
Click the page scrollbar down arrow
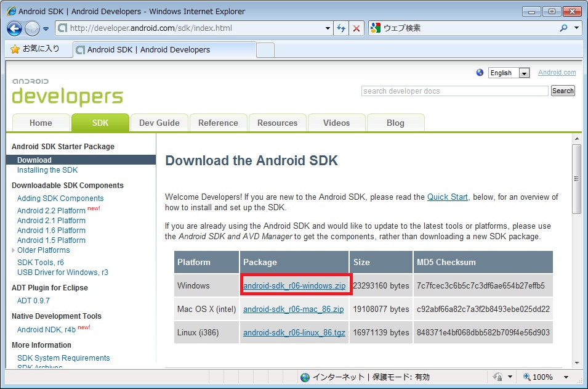576,362
